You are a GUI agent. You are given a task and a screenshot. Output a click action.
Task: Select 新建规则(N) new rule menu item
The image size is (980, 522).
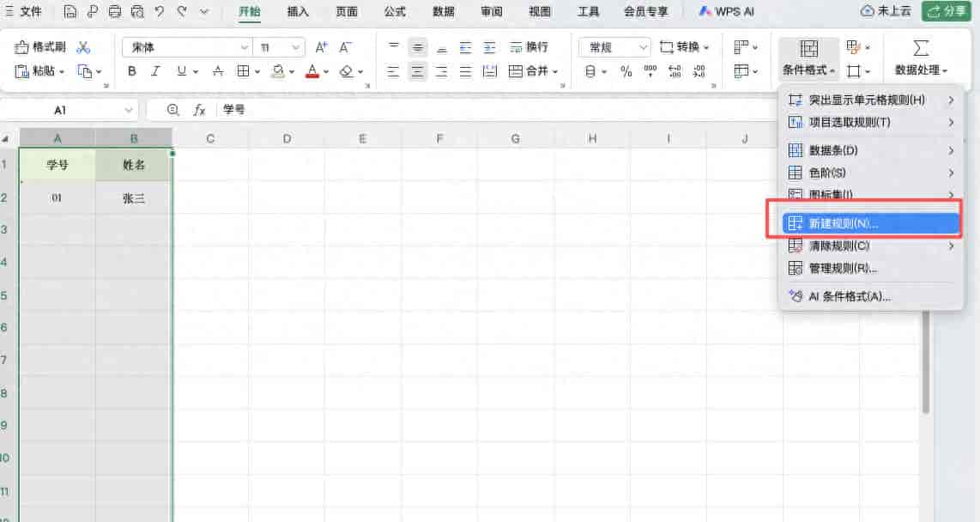871,223
